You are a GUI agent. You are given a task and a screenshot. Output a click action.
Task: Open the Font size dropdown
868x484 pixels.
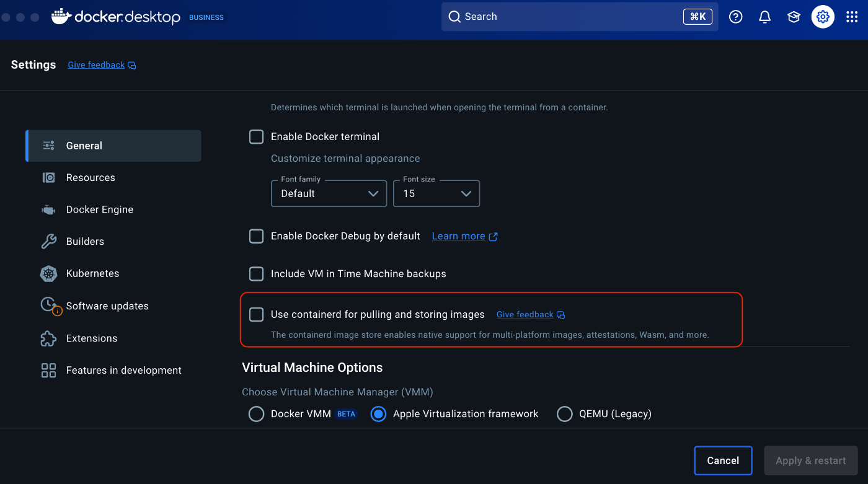[436, 193]
